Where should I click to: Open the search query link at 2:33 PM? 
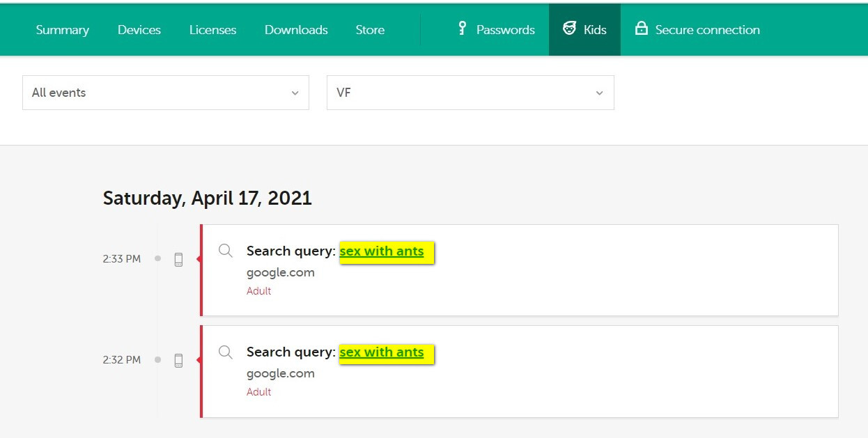tap(382, 251)
